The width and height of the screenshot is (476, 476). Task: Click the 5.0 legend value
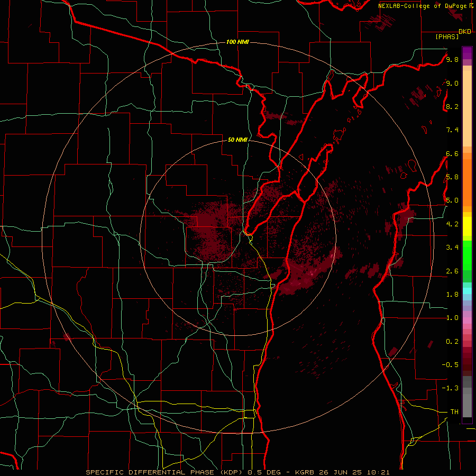pos(452,200)
